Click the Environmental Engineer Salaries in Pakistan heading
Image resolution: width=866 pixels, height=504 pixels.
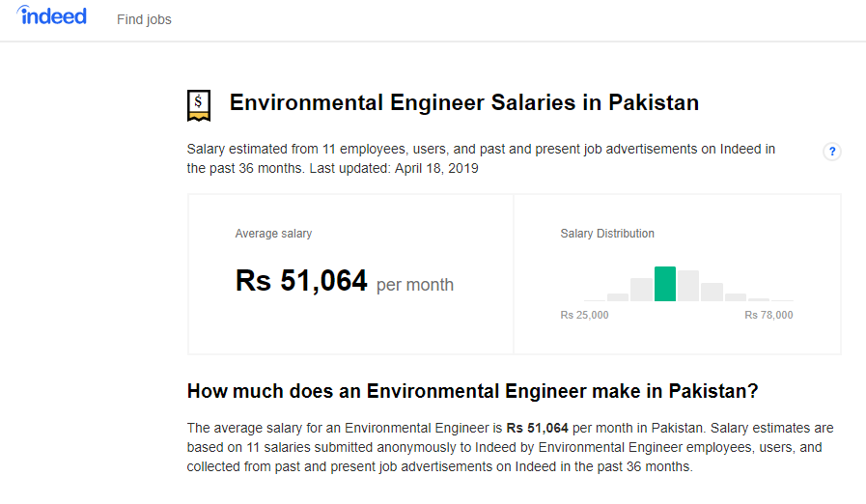(x=463, y=102)
